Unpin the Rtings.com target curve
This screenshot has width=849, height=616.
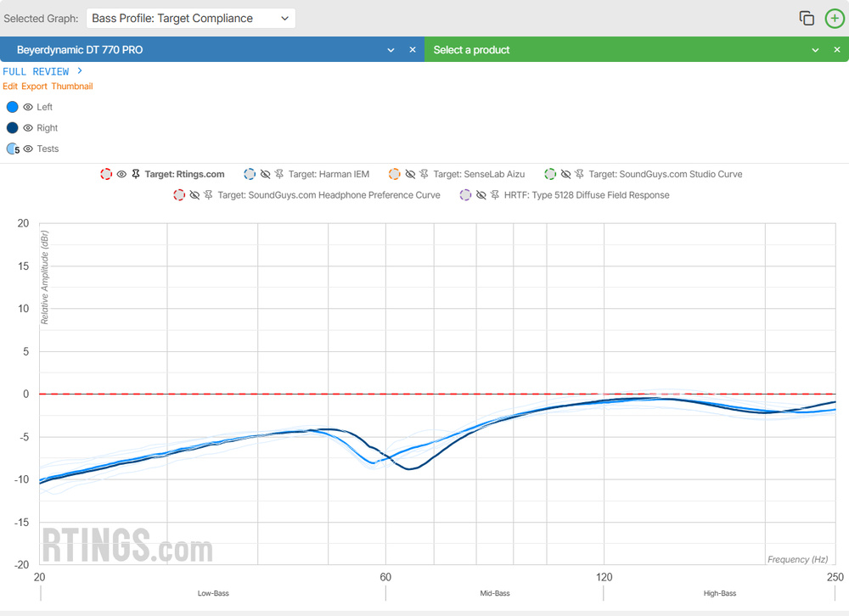point(136,174)
